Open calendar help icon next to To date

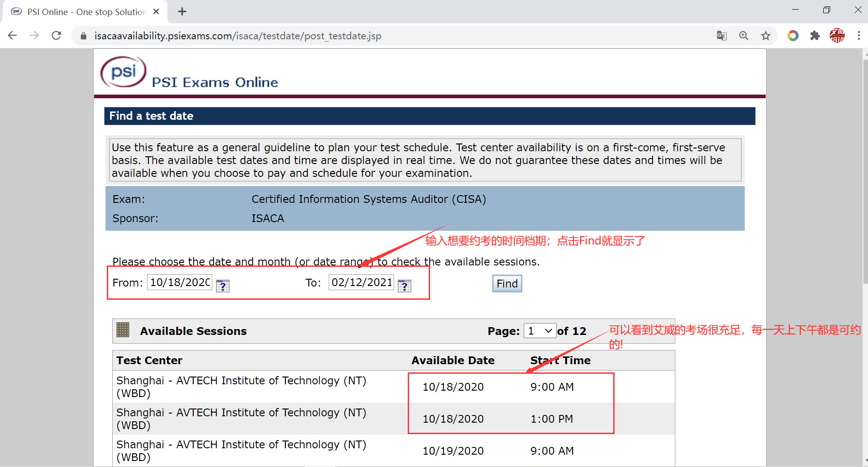(405, 286)
